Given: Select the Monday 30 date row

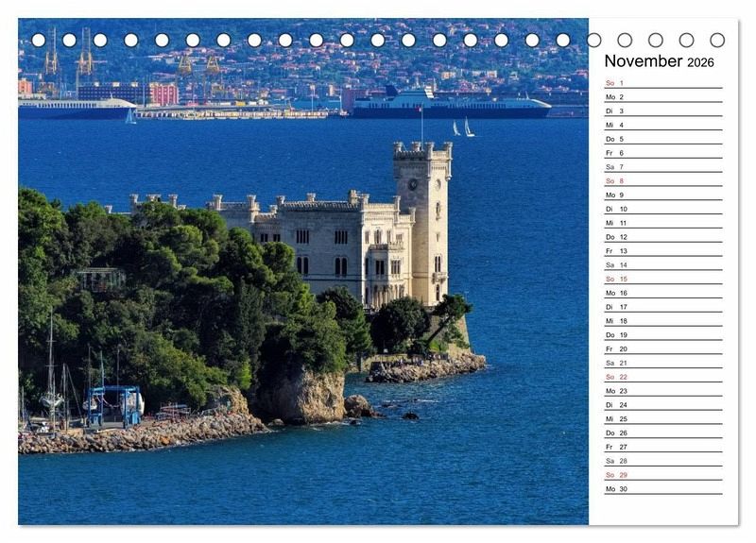Looking at the screenshot, I should pos(661,488).
